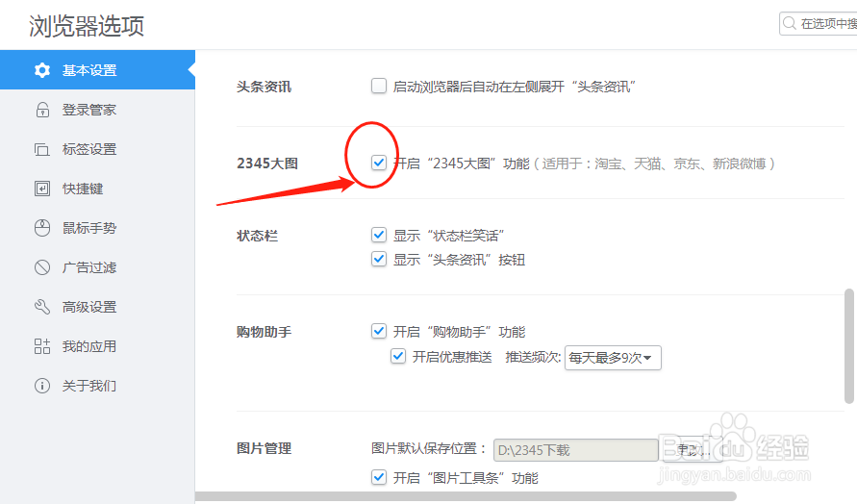
Task: Open the 关于我们 page
Action: (x=97, y=386)
